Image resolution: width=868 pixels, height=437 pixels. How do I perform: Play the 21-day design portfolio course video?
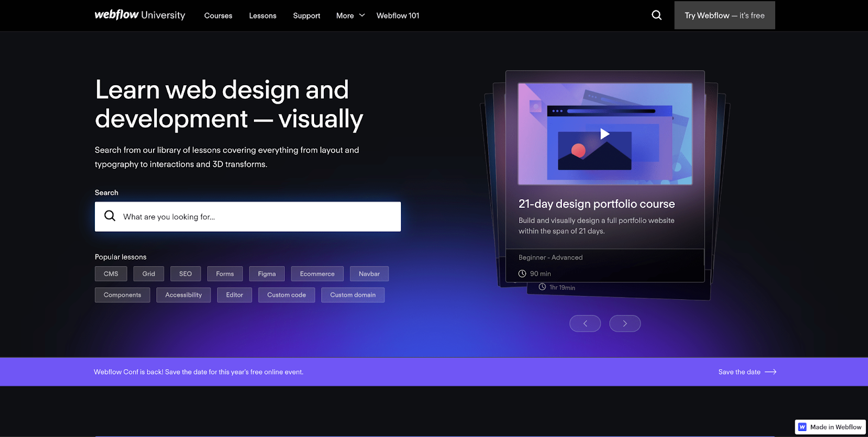[605, 134]
